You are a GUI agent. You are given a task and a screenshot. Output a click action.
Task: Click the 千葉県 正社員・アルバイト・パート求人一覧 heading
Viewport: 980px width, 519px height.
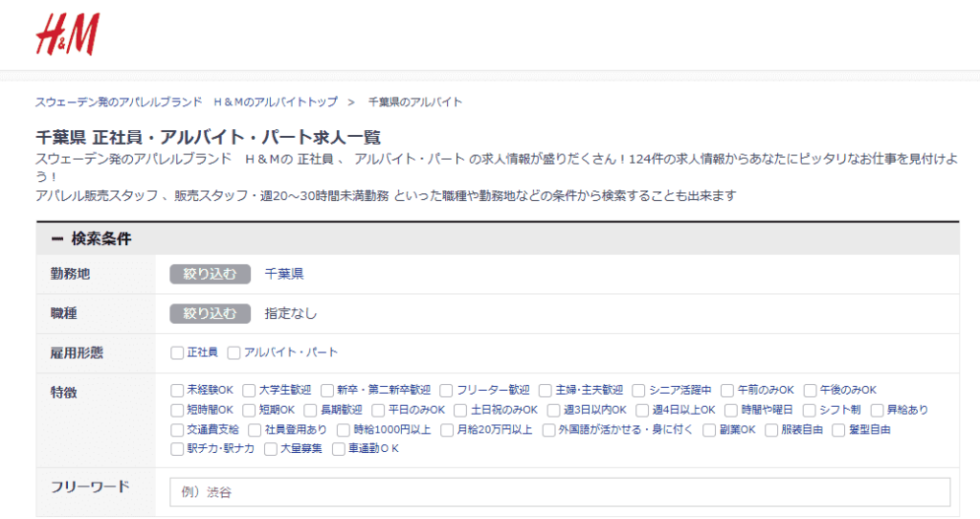coord(208,137)
